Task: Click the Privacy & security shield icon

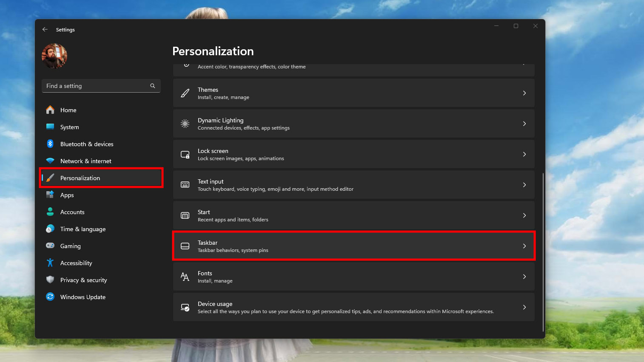Action: 50,280
